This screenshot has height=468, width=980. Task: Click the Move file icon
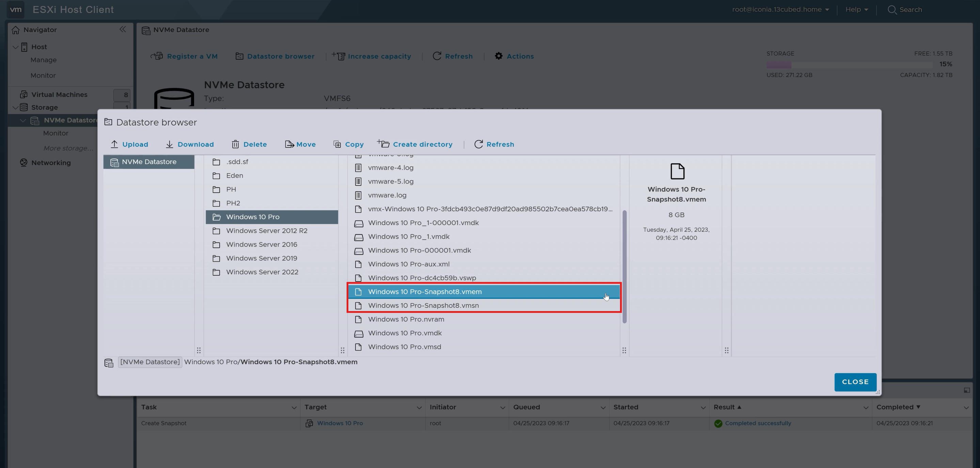289,144
